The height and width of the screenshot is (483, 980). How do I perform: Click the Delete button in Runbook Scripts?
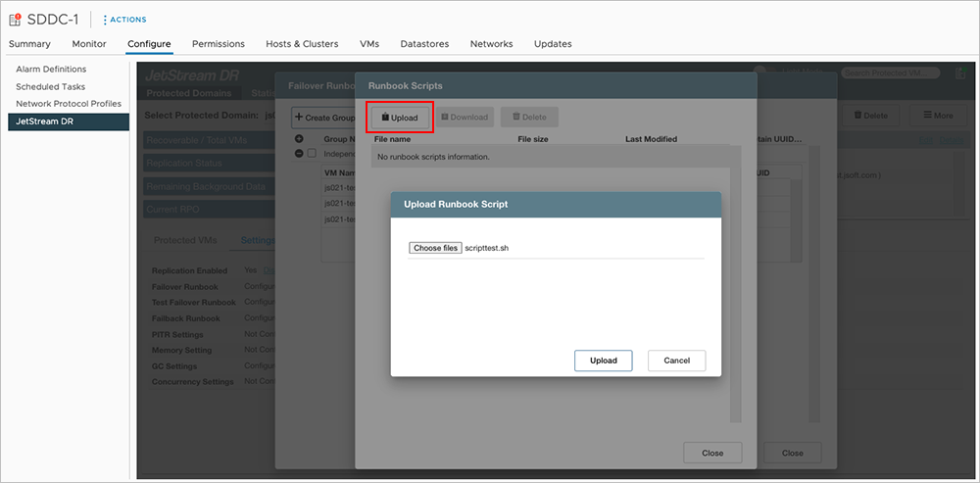click(529, 118)
